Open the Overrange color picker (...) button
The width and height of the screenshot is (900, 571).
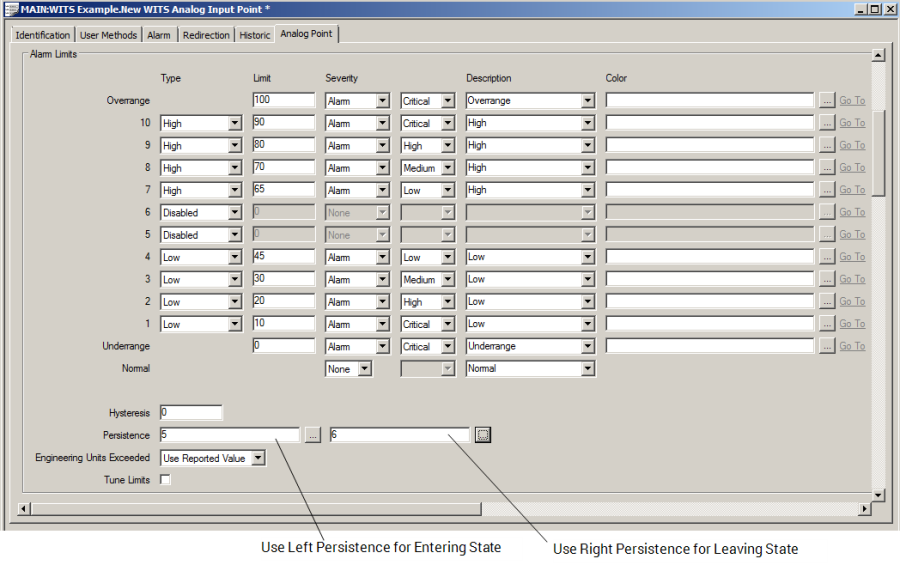[x=827, y=101]
